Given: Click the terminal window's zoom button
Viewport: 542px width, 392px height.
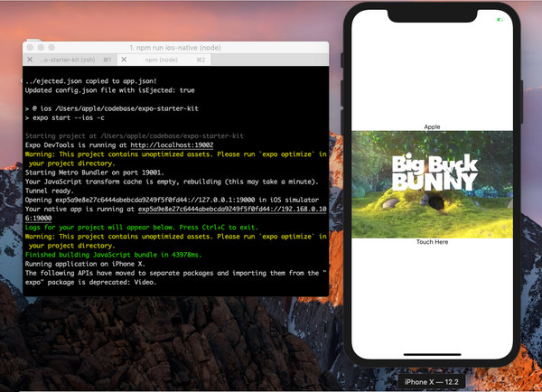Looking at the screenshot, I should (51, 47).
